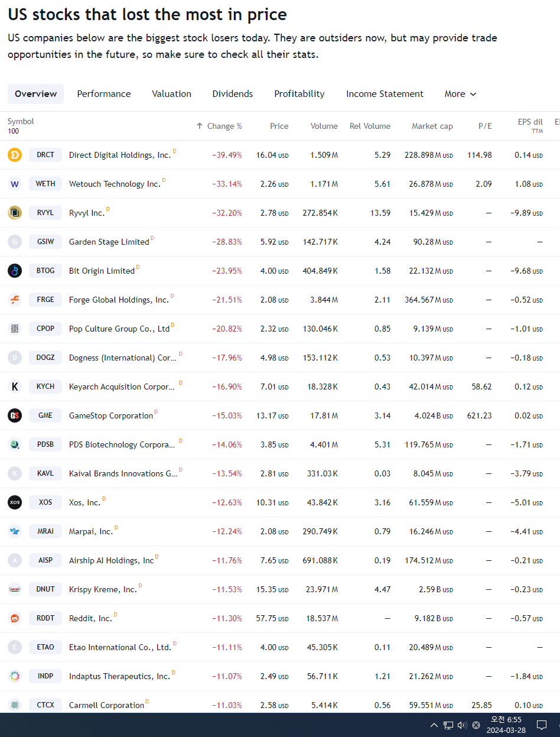
Task: Click the −39.49% change value
Action: tap(227, 155)
